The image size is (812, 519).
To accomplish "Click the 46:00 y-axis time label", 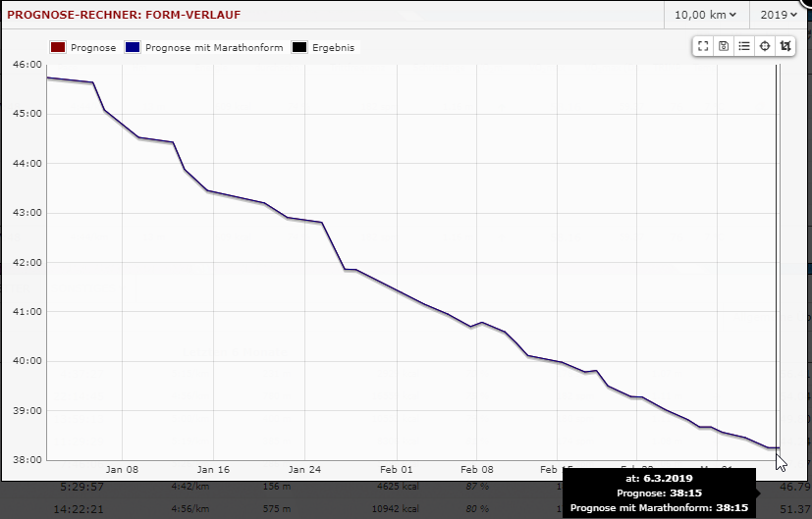I will (26, 65).
